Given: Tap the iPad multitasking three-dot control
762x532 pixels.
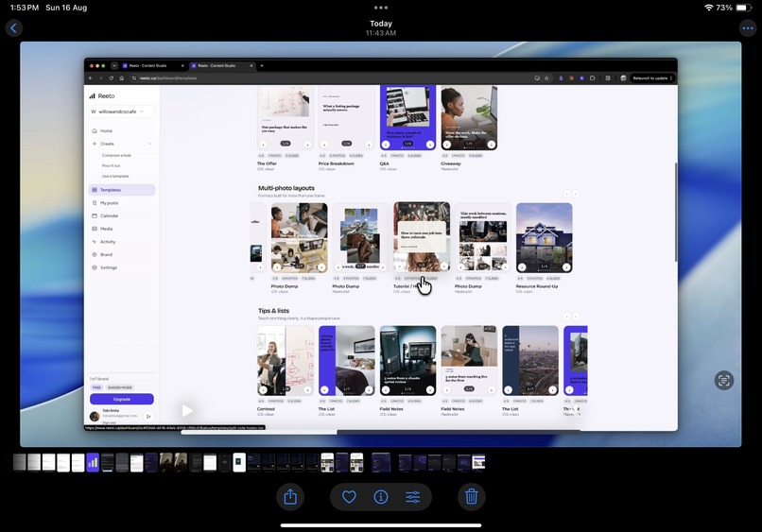Looking at the screenshot, I should coord(381,8).
